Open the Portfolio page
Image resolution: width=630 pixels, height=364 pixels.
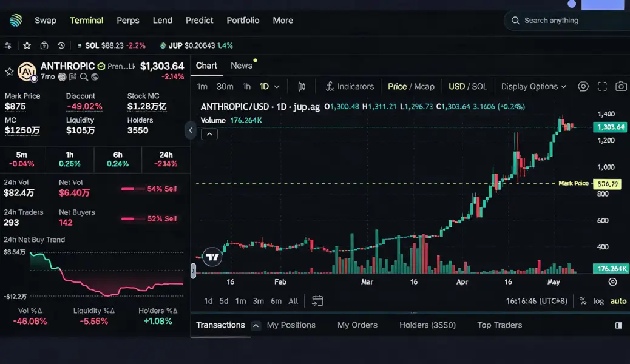tap(243, 21)
